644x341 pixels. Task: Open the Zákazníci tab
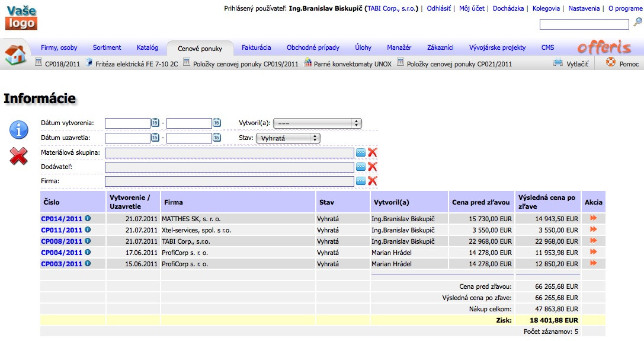click(440, 47)
